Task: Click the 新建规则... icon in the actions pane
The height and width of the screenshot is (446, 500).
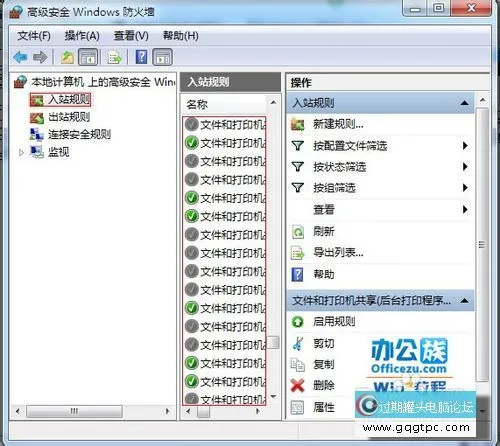Action: [x=298, y=125]
